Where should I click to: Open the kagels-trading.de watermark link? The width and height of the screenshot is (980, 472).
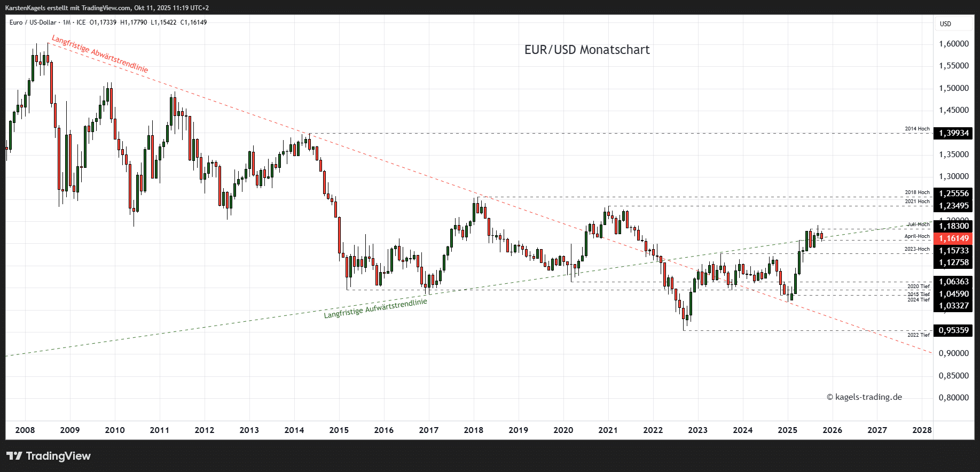pos(864,397)
